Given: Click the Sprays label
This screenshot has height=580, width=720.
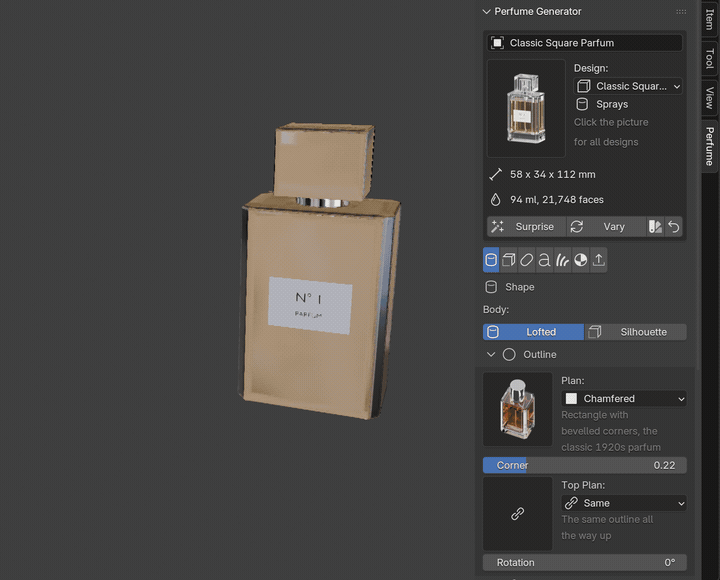Looking at the screenshot, I should point(612,104).
